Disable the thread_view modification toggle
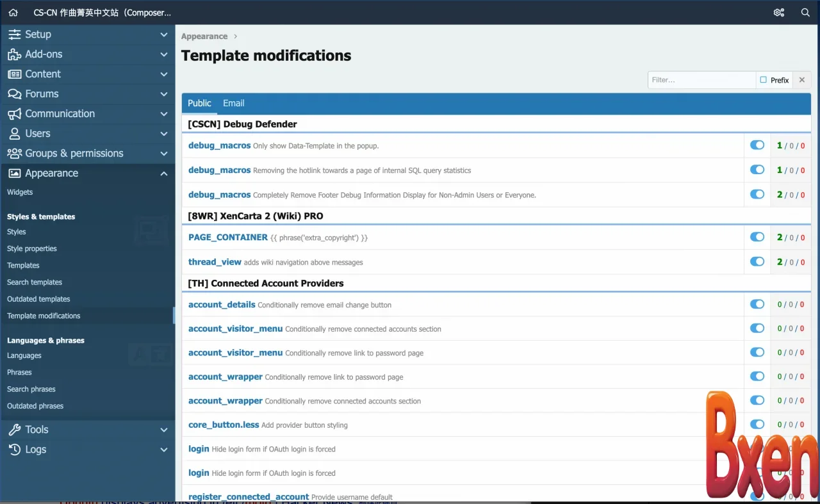The image size is (820, 504). click(x=757, y=261)
